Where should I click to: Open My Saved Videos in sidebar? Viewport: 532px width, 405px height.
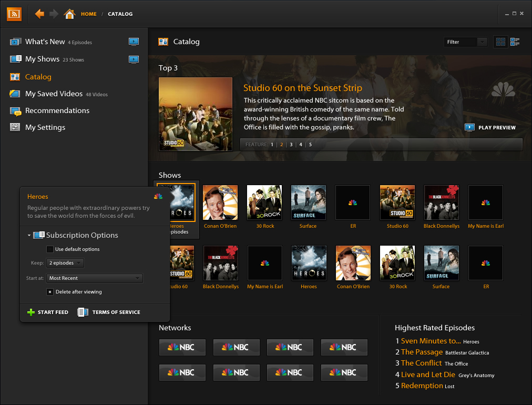(x=54, y=94)
